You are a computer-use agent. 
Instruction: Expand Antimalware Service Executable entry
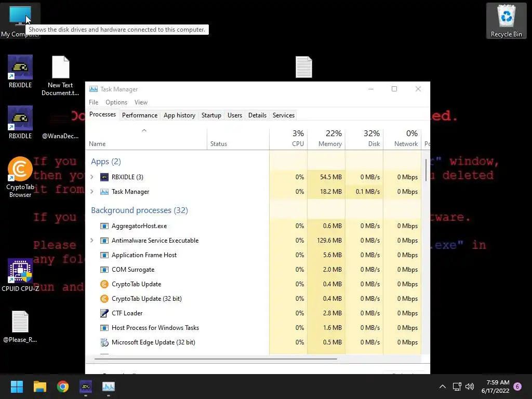coord(92,241)
